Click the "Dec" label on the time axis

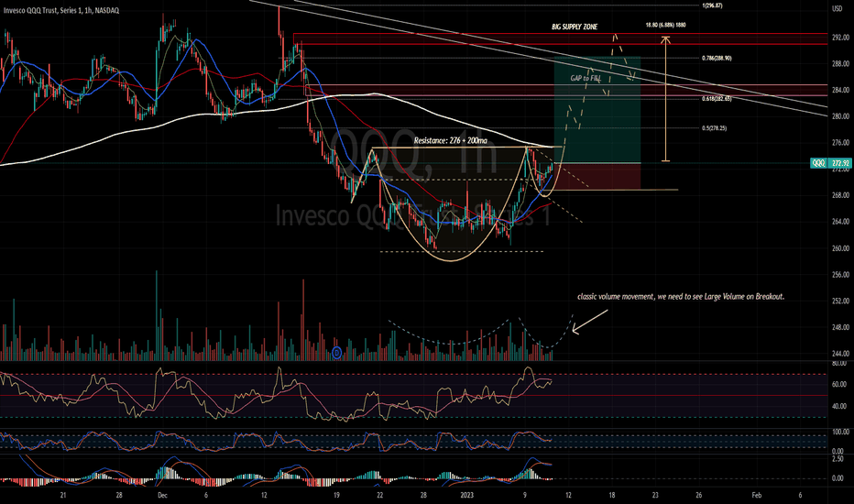(x=162, y=495)
